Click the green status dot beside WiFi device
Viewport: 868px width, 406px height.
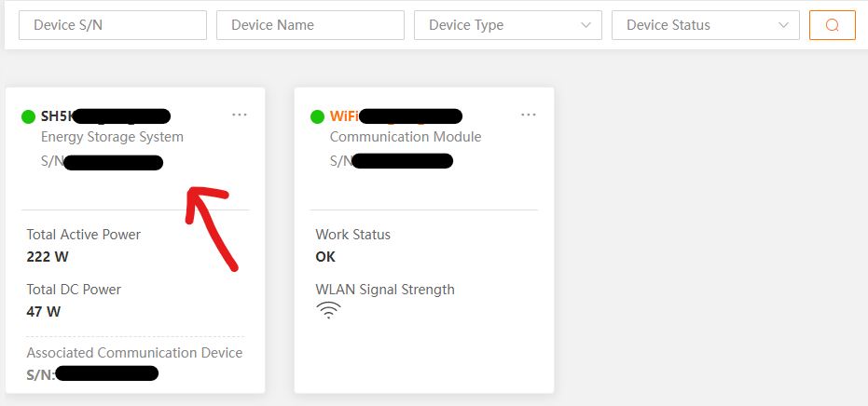click(x=317, y=116)
